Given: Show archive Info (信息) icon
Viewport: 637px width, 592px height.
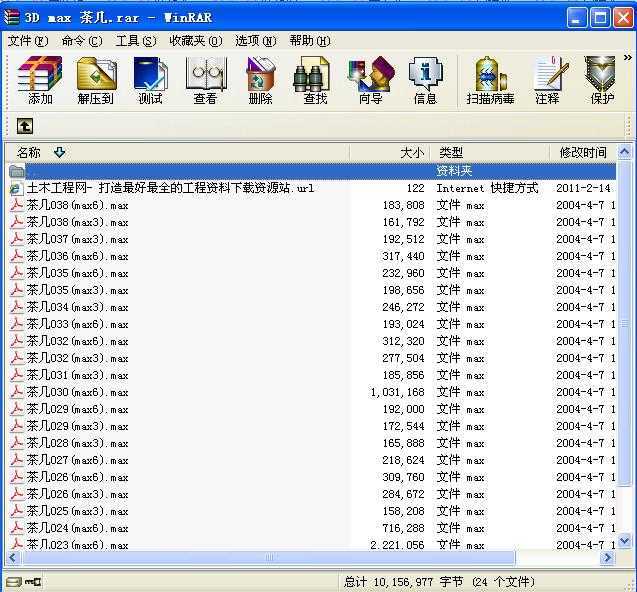Looking at the screenshot, I should pos(425,80).
